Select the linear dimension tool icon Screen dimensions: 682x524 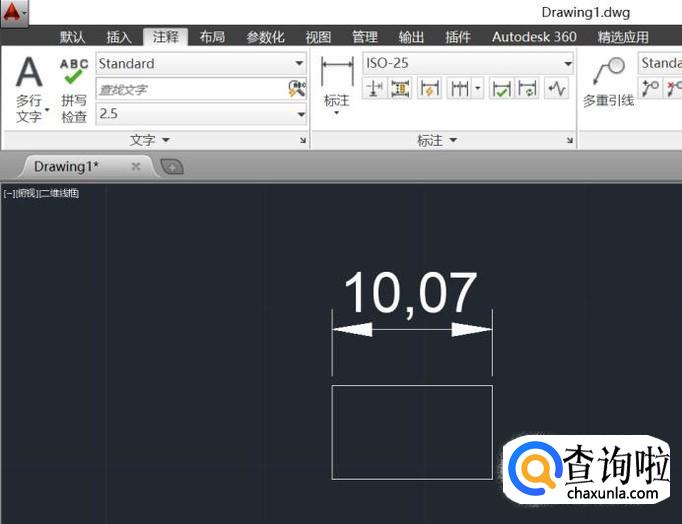pos(337,71)
